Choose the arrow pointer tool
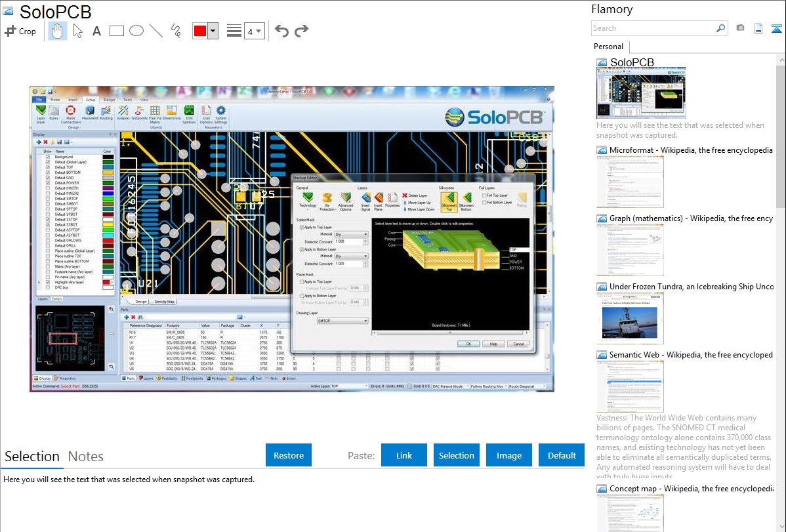This screenshot has width=786, height=532. [x=77, y=31]
